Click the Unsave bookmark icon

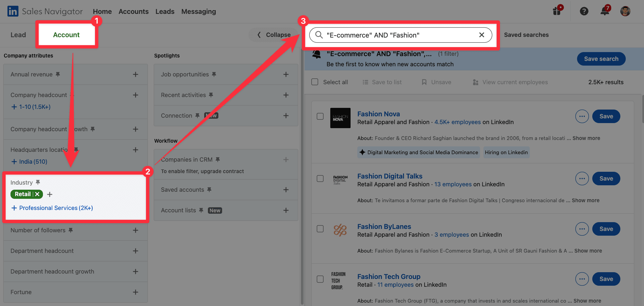(424, 82)
